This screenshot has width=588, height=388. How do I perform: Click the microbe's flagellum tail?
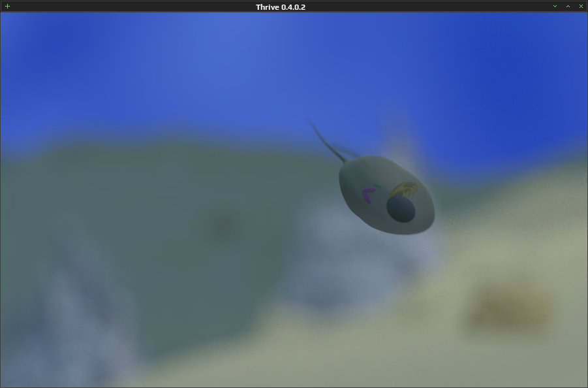(x=326, y=141)
